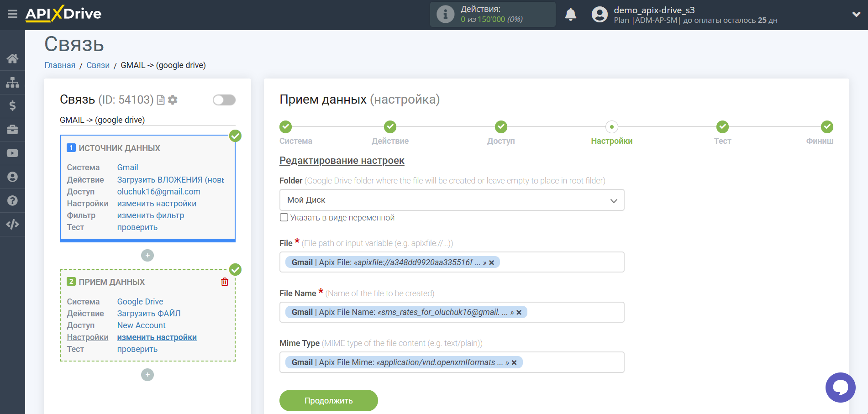Open YouTube video icon in sidebar
Image resolution: width=868 pixels, height=414 pixels.
(x=12, y=153)
